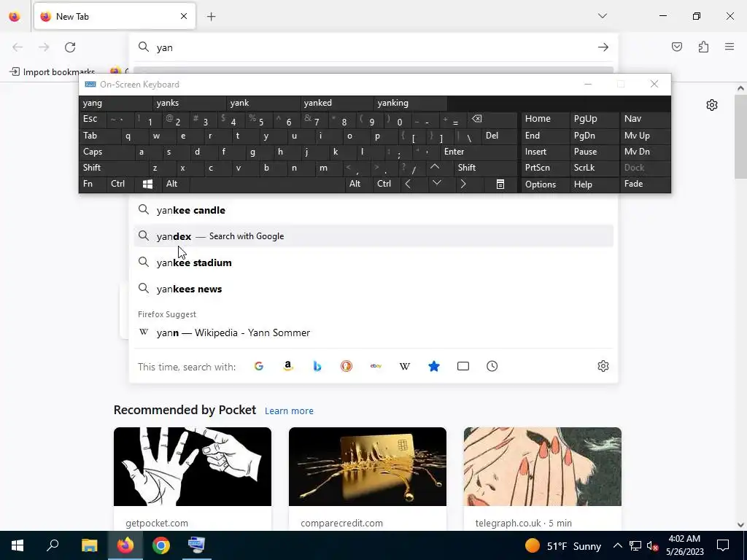
Task: Toggle right Alt key on On-Screen Keyboard
Action: 359,184
